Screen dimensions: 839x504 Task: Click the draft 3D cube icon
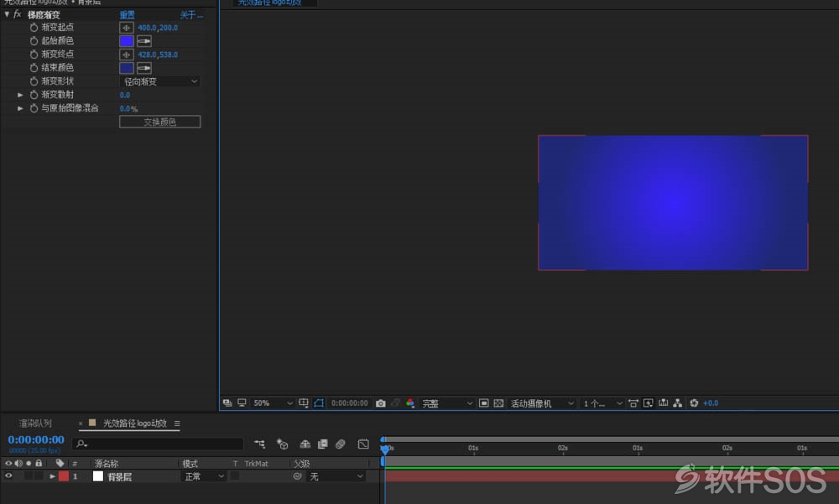click(282, 444)
